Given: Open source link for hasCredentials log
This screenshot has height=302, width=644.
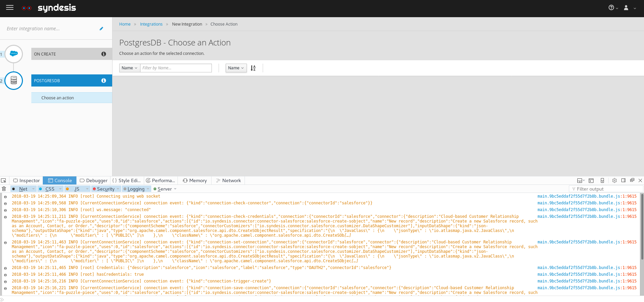Looking at the screenshot, I should tap(587, 274).
